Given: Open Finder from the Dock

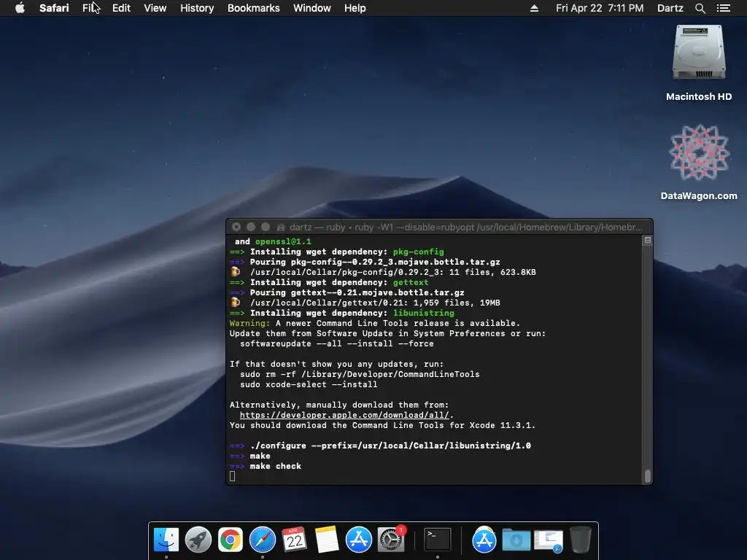Looking at the screenshot, I should tap(166, 540).
